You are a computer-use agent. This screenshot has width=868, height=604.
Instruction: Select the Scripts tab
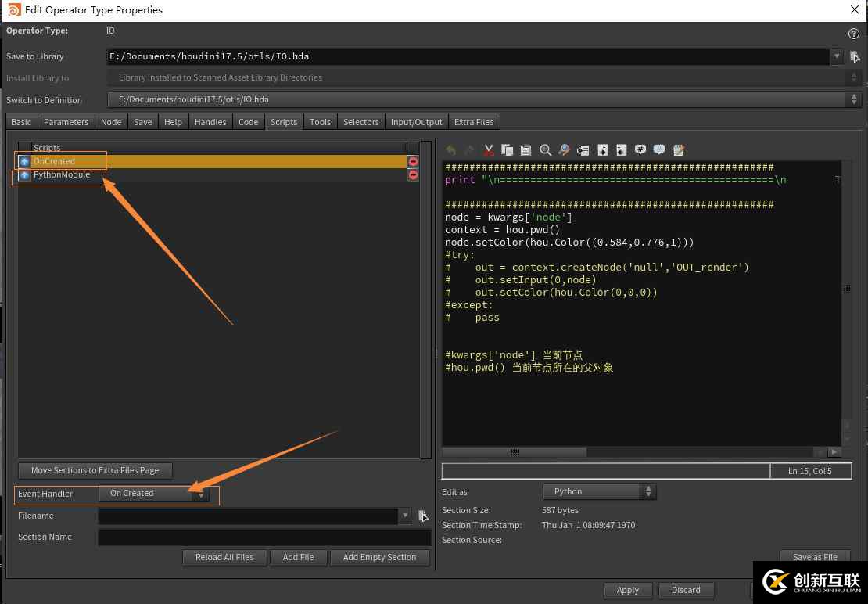[x=284, y=122]
